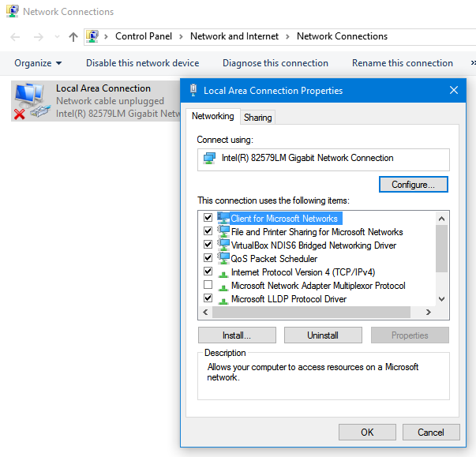
Task: Click the Multiplexor Protocol icon
Action: 223,287
